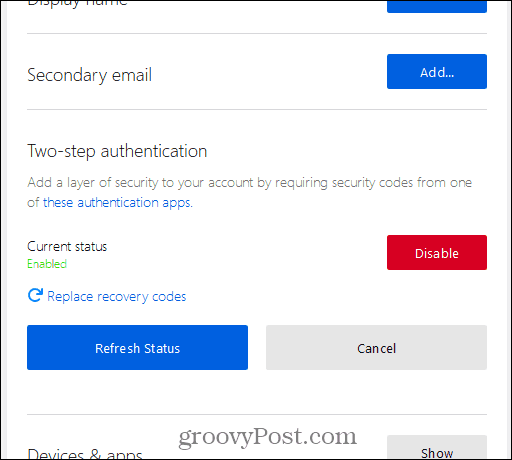Click Refresh Status button
Screen dimensions: 512x460
coord(137,348)
